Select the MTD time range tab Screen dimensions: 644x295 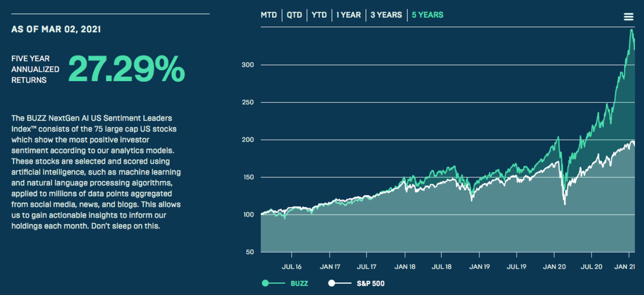point(269,15)
